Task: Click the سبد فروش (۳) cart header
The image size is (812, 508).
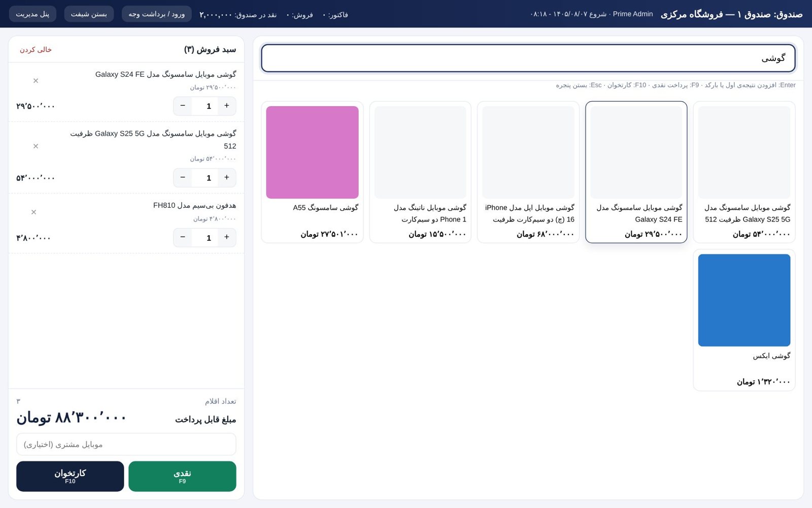Action: click(210, 49)
